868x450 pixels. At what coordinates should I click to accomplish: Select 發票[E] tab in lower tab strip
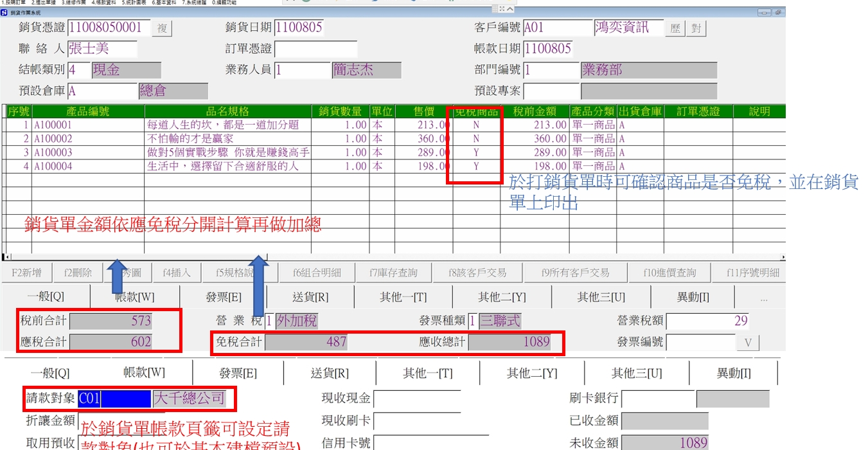(238, 373)
